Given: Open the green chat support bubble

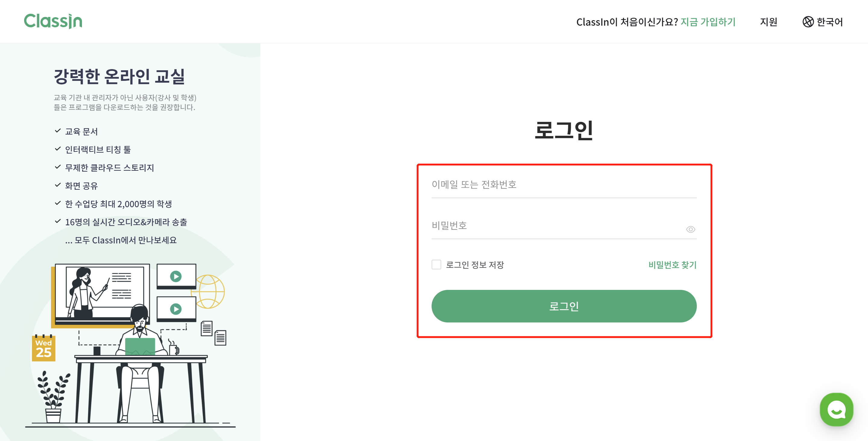Looking at the screenshot, I should (836, 409).
